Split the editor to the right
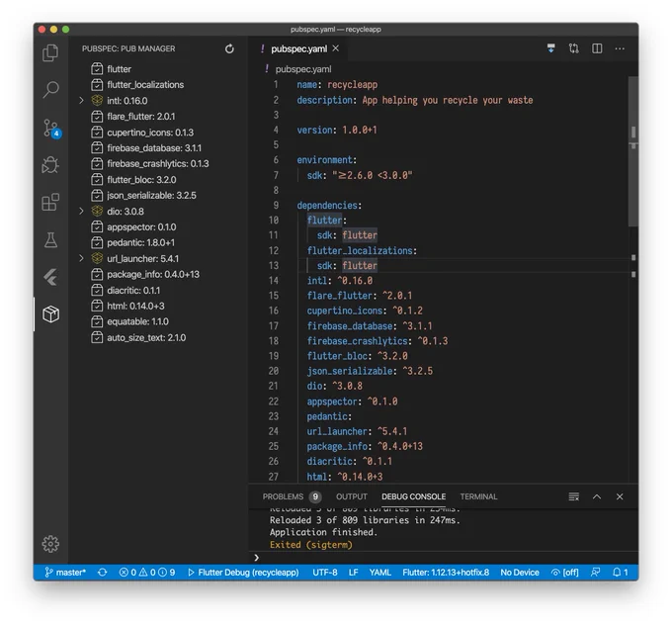 (597, 48)
